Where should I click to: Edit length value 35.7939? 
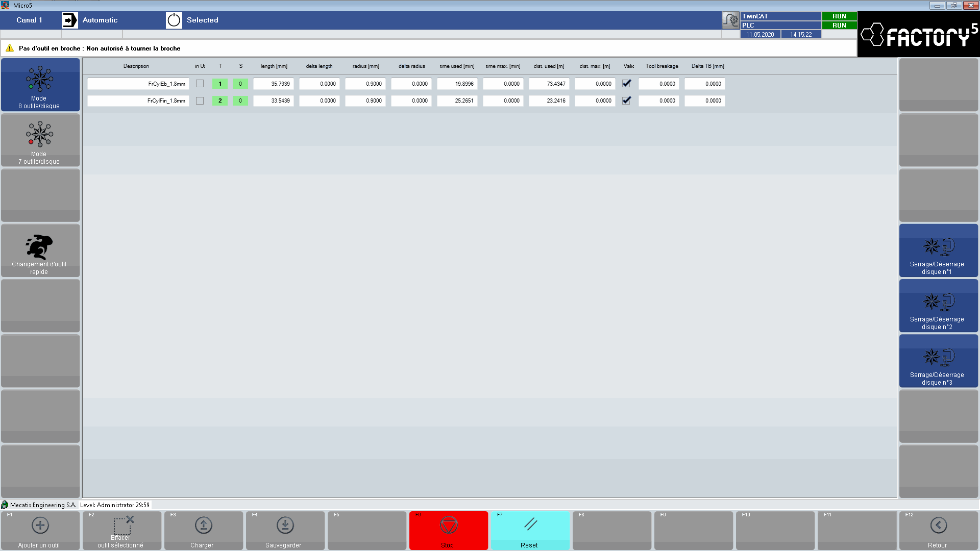[274, 84]
